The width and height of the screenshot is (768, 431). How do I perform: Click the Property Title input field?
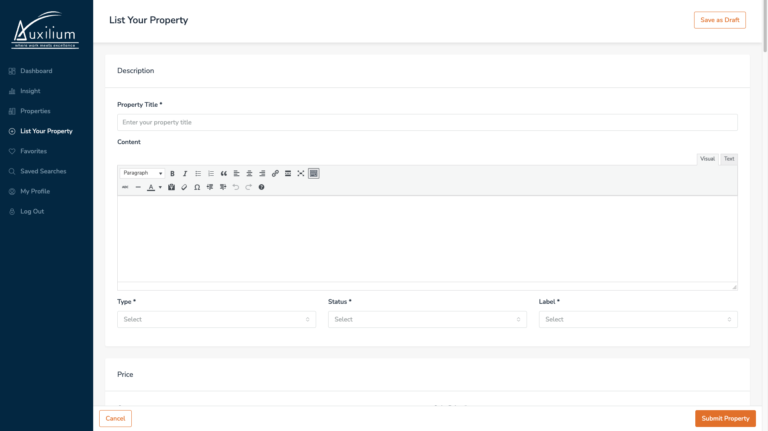pos(427,122)
